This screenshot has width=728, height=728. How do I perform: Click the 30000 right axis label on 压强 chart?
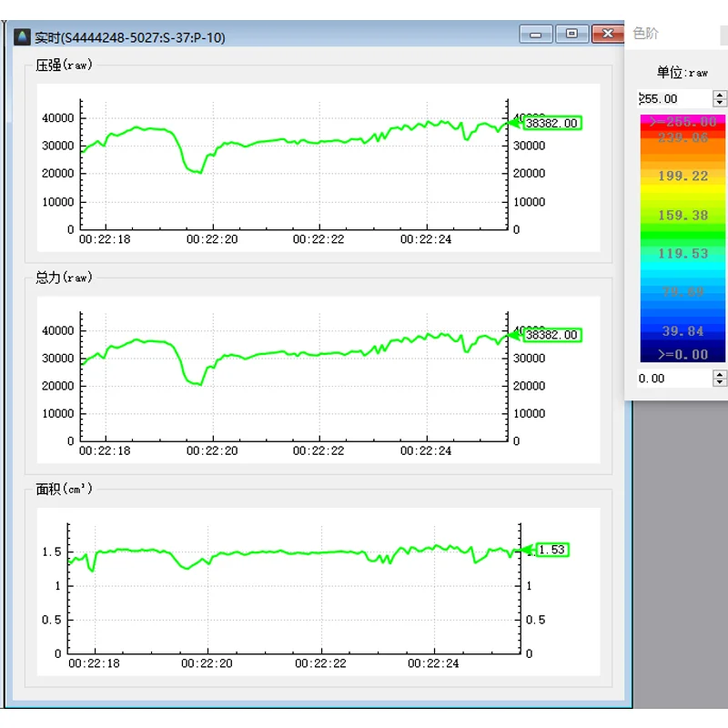[x=530, y=146]
